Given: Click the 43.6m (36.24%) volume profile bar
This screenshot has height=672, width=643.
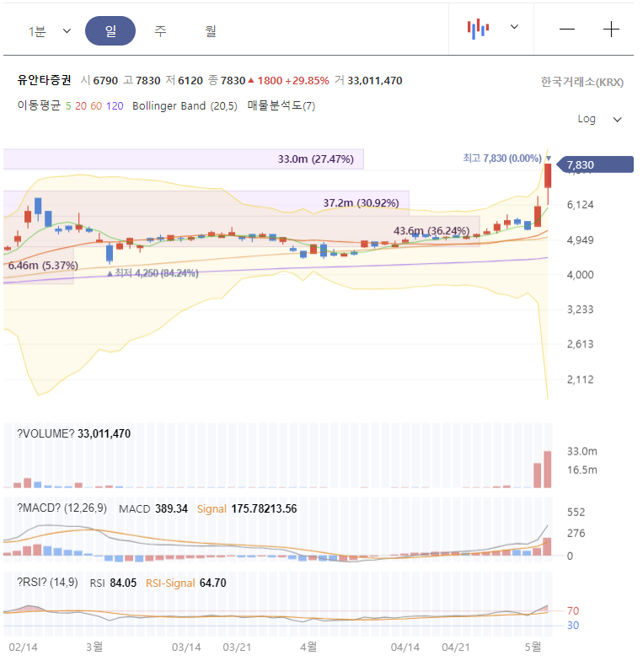Looking at the screenshot, I should (241, 231).
